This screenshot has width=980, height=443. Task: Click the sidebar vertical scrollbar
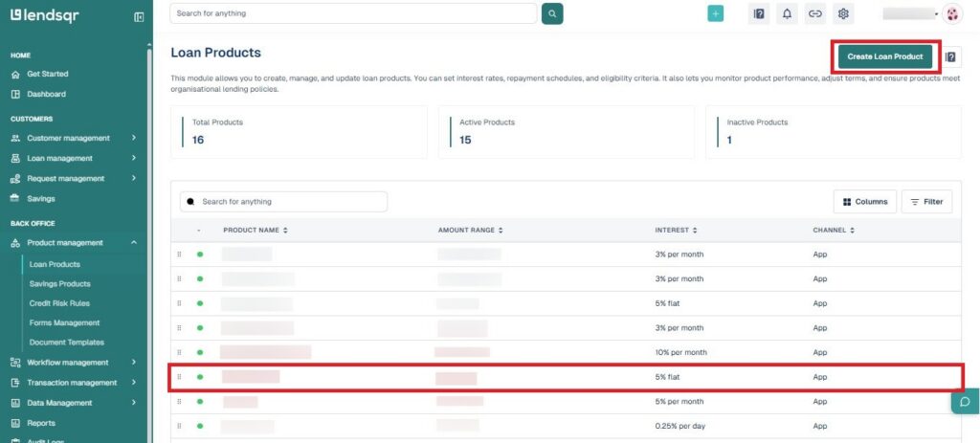pos(149,244)
